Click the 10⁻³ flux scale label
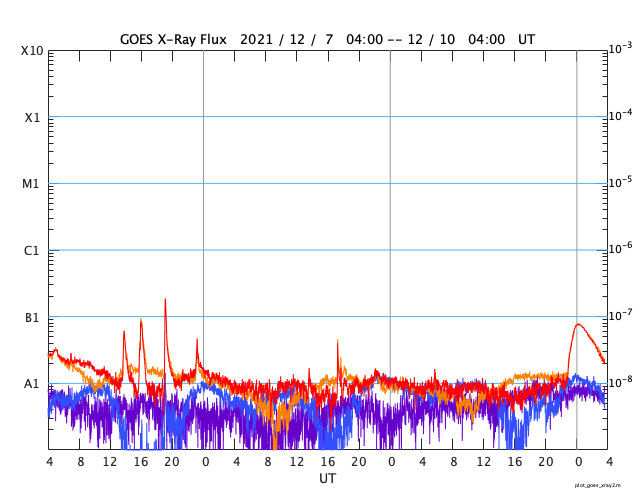Screen dimensions: 640x500 [620, 48]
